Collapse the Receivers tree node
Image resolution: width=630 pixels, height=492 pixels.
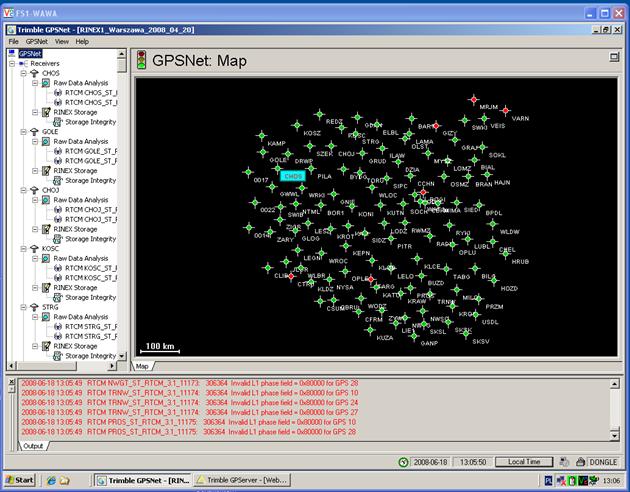tap(12, 63)
